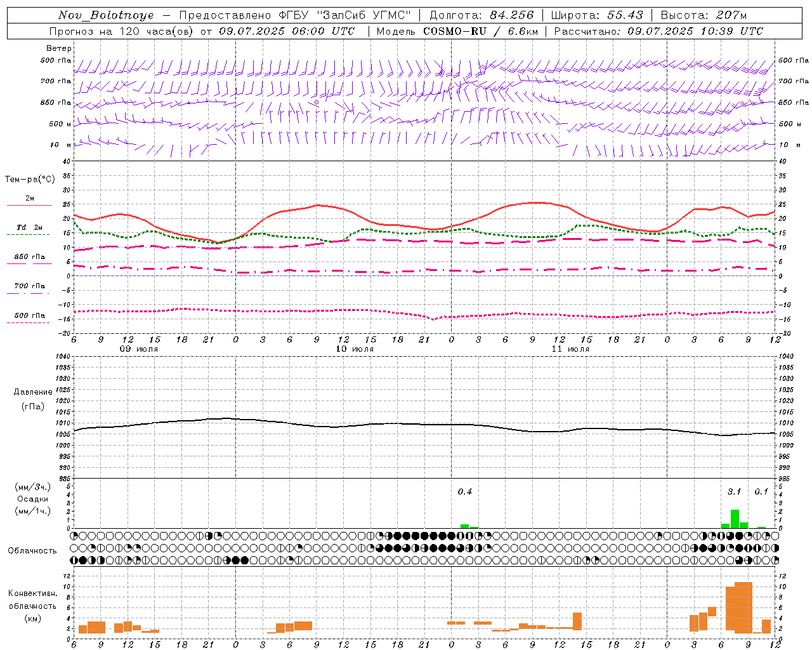Image resolution: width=812 pixels, height=650 pixels.
Task: Click the Рассчитано: 09.07.2025 10:39 UTC timestamp
Action: tap(658, 31)
